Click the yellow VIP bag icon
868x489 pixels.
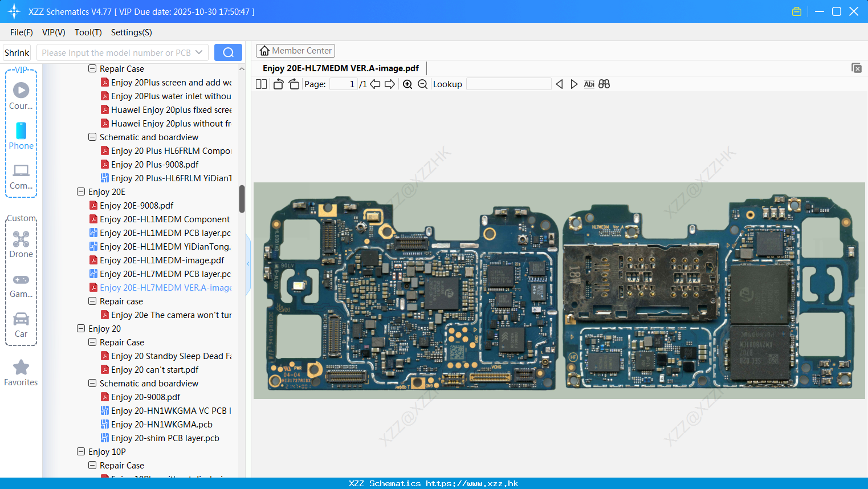[797, 11]
